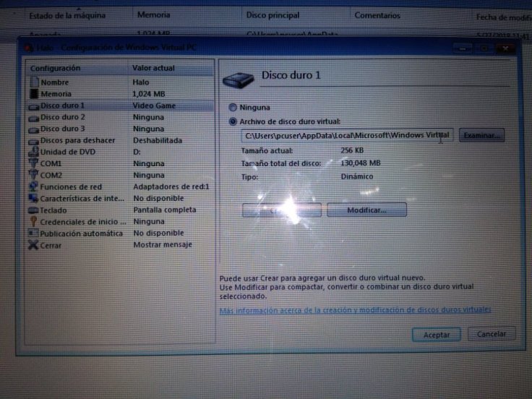This screenshot has height=399, width=532.
Task: Confirm settings with Aceptar button
Action: point(436,335)
